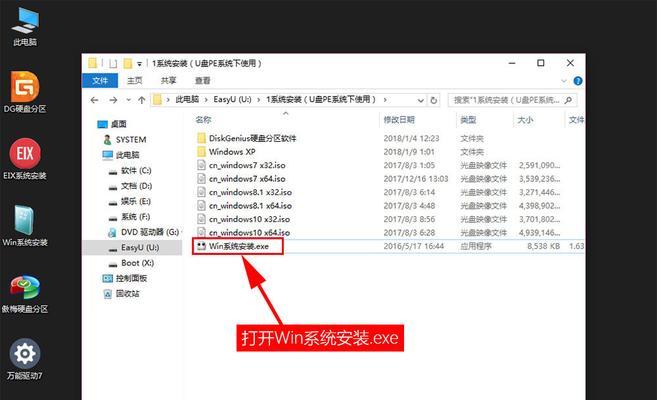Screen dimensions: 657x400
Task: Open the recent locations dropdown arrow
Action: tap(128, 100)
